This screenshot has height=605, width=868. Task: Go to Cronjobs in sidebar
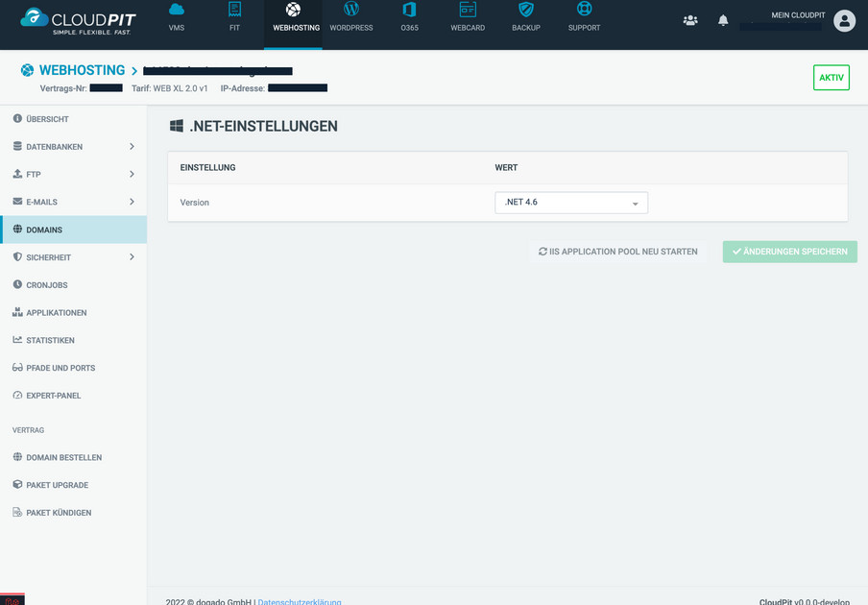46,285
